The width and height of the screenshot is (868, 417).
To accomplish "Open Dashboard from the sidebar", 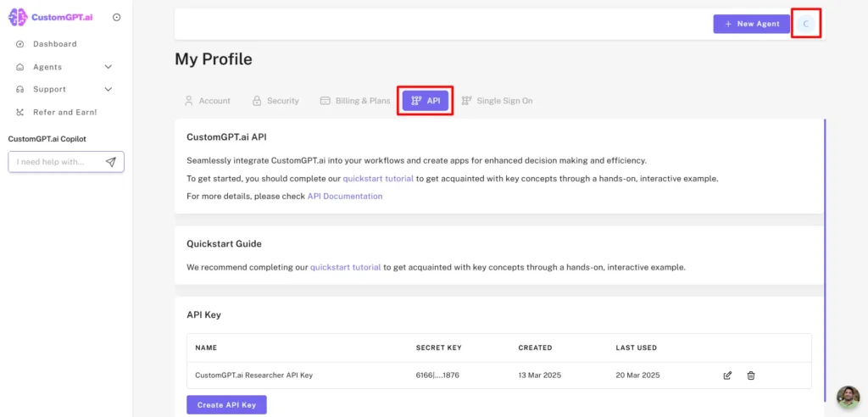I will pos(54,44).
